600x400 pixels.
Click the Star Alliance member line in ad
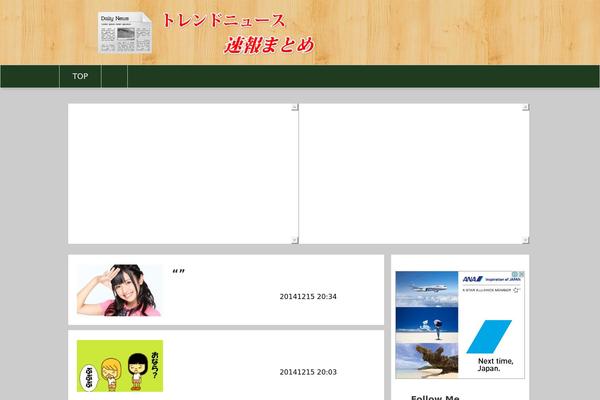point(491,290)
